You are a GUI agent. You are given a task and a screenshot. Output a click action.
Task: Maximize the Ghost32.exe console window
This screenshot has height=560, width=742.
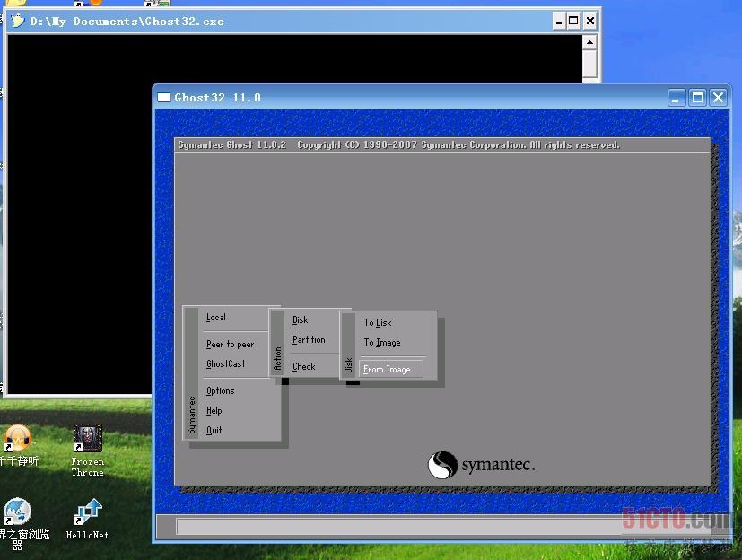click(x=573, y=21)
